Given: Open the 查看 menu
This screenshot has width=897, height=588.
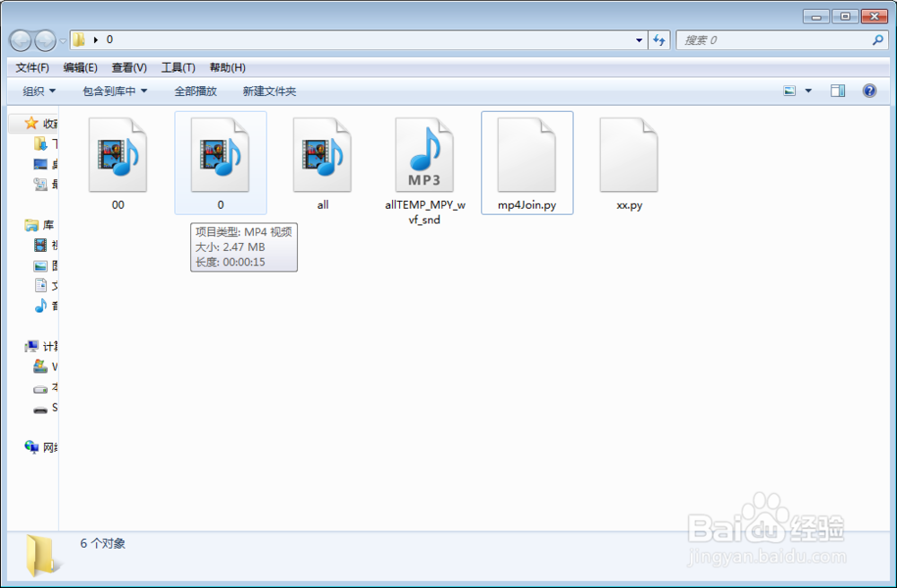Looking at the screenshot, I should pyautogui.click(x=128, y=67).
